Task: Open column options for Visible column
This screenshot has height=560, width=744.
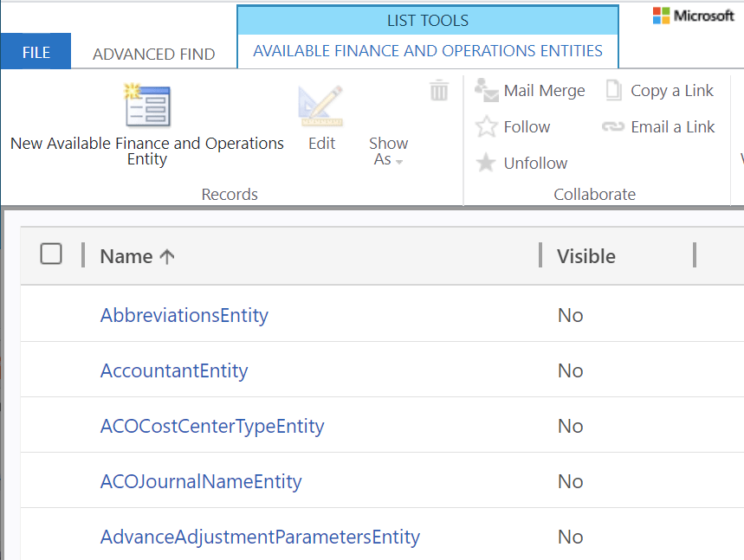Action: [586, 255]
